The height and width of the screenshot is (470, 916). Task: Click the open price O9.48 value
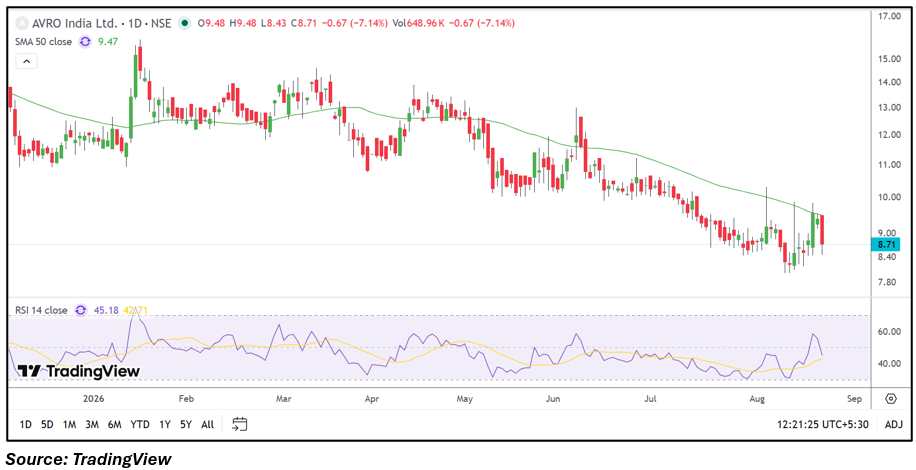coord(212,23)
